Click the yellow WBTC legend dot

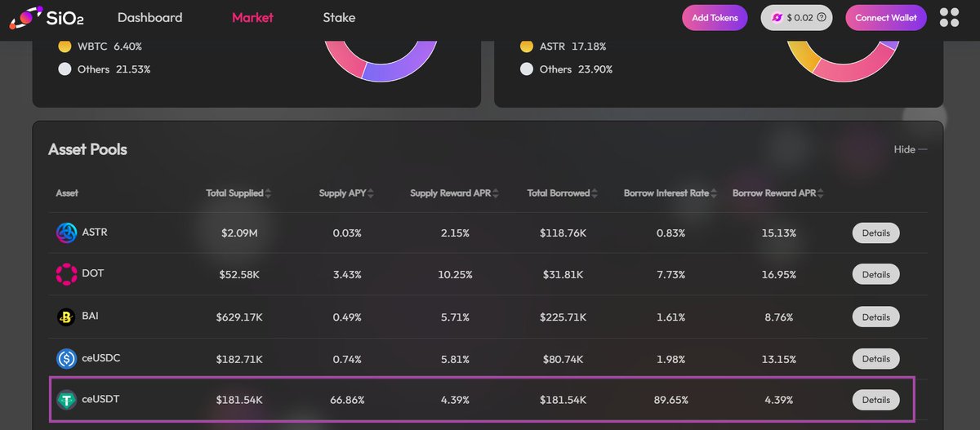(65, 47)
